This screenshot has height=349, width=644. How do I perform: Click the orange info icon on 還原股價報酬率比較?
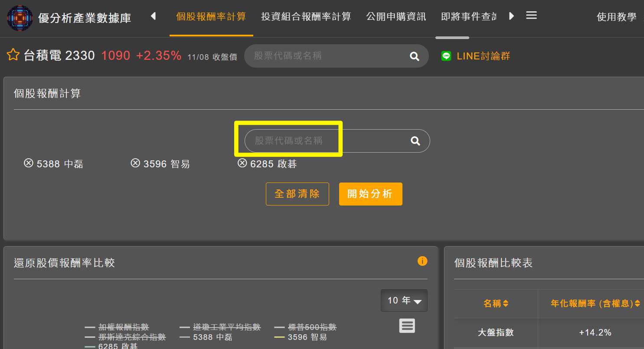point(422,261)
